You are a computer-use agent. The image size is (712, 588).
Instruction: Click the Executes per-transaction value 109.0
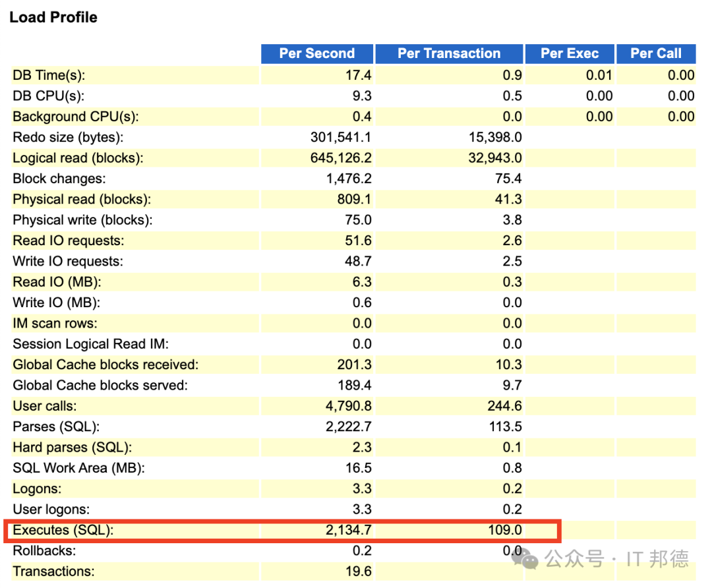[x=505, y=530]
